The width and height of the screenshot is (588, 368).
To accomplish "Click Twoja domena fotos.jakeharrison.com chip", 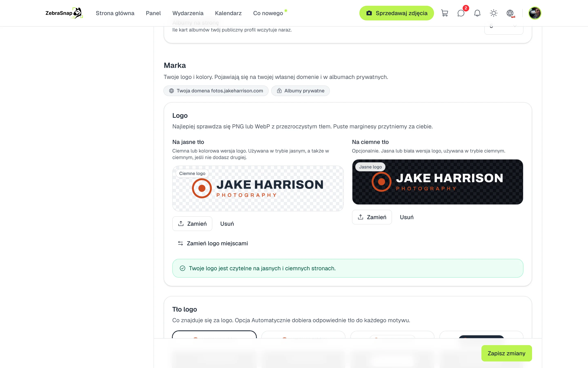I will coord(216,91).
